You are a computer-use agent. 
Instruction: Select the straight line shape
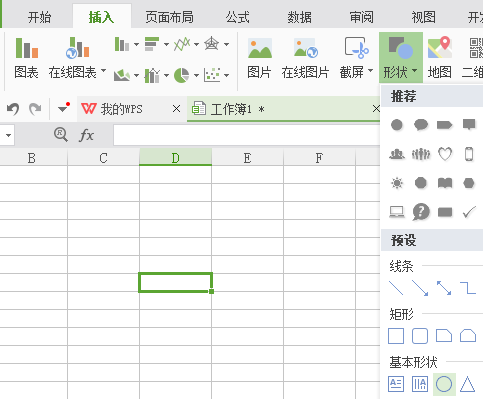[x=396, y=288]
